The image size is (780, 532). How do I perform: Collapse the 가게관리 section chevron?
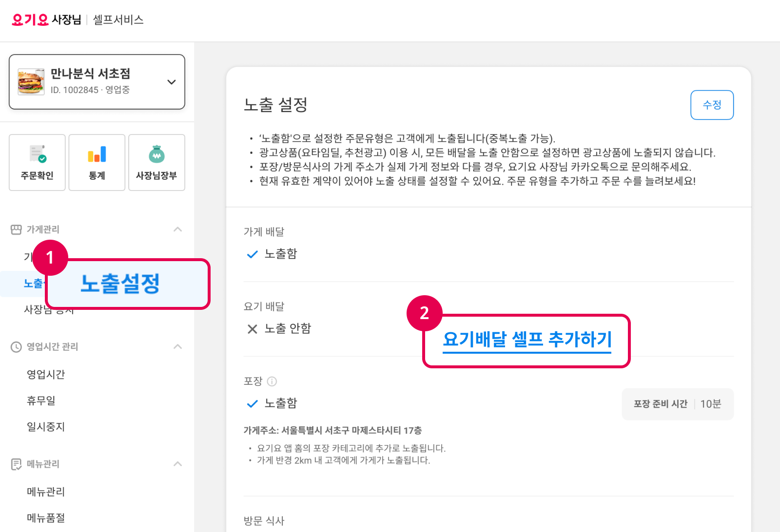[x=177, y=229]
